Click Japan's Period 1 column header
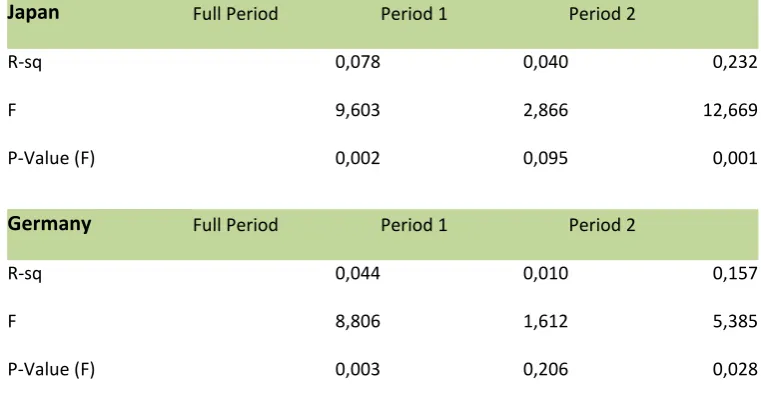This screenshot has height=404, width=761. (414, 14)
